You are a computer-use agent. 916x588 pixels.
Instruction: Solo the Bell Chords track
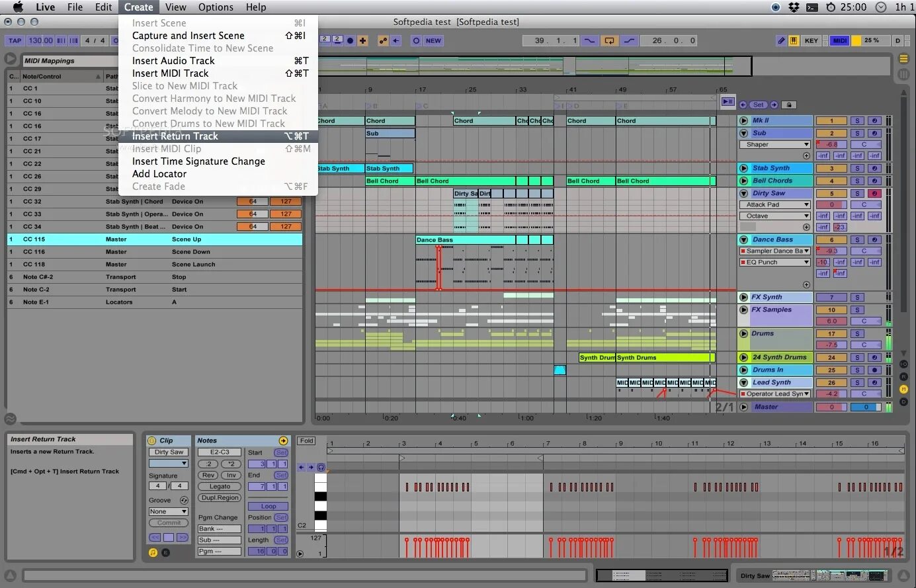(857, 181)
